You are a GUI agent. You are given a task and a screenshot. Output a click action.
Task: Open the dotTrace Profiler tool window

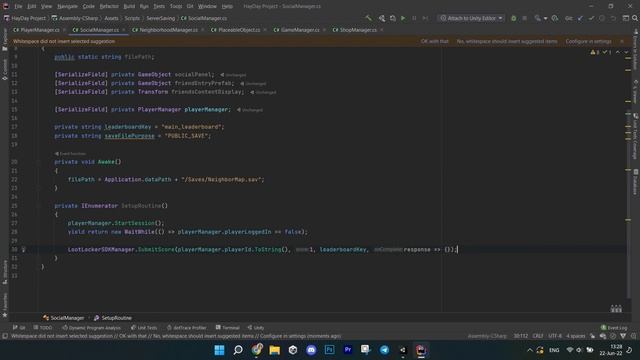tap(187, 327)
